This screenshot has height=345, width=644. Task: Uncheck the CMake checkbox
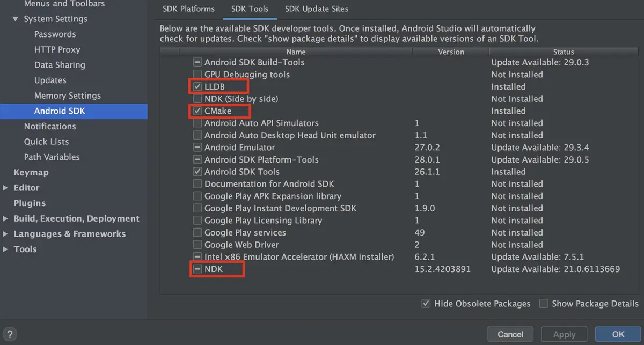pyautogui.click(x=197, y=111)
